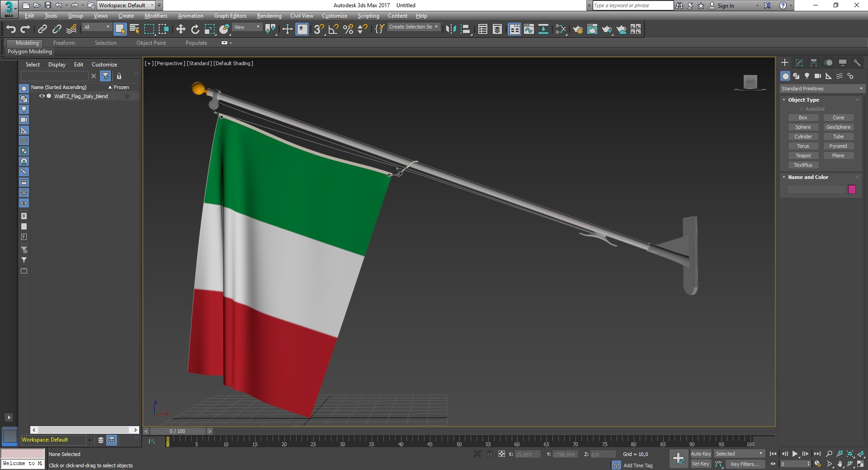Open the Create Selection Set dropdown
The height and width of the screenshot is (470, 868).
(x=413, y=27)
